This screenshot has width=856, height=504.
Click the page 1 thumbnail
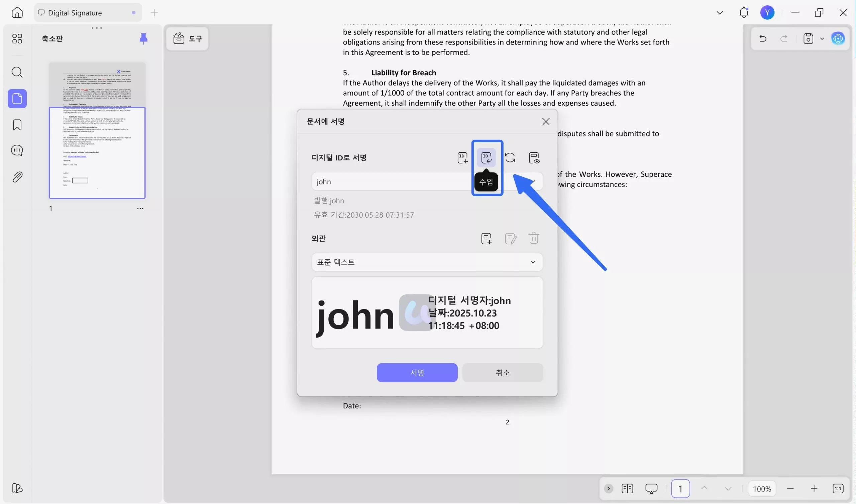tap(97, 130)
